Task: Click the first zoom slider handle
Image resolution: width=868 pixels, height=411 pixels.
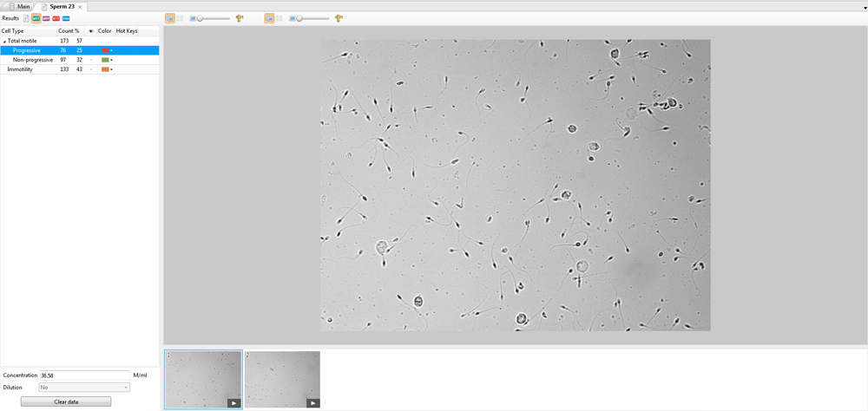Action: tap(200, 18)
